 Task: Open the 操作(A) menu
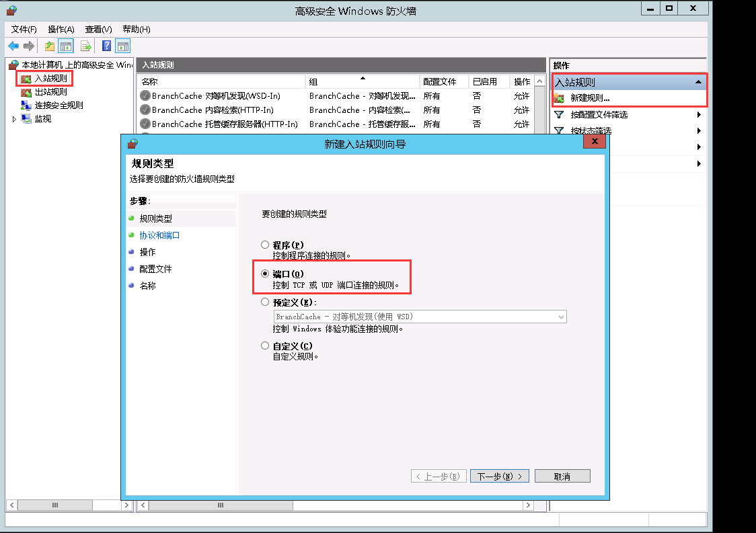pyautogui.click(x=61, y=29)
